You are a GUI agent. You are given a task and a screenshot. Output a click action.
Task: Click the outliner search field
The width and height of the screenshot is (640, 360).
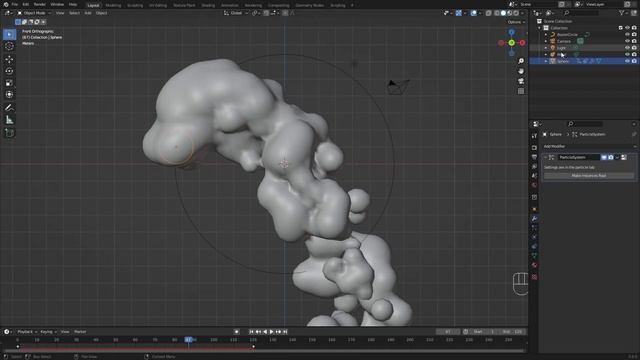(x=580, y=13)
